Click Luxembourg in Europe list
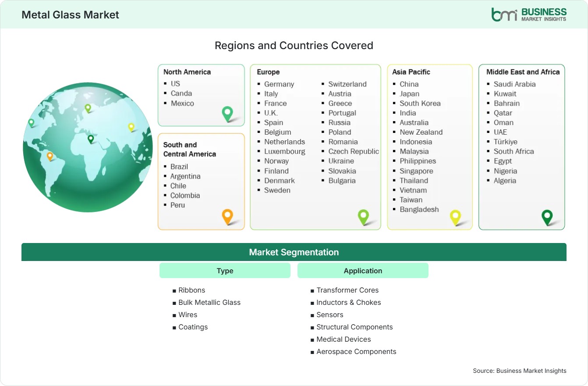 [x=285, y=151]
